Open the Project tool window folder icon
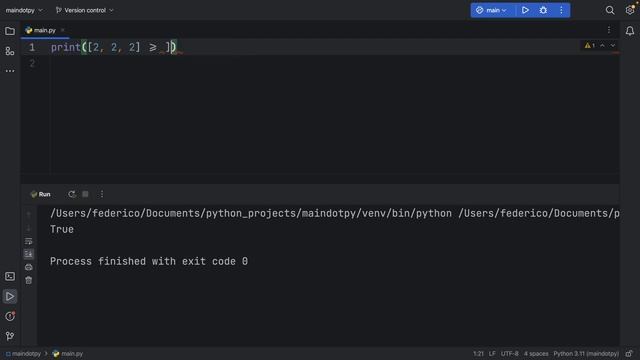640x360 pixels. 10,31
